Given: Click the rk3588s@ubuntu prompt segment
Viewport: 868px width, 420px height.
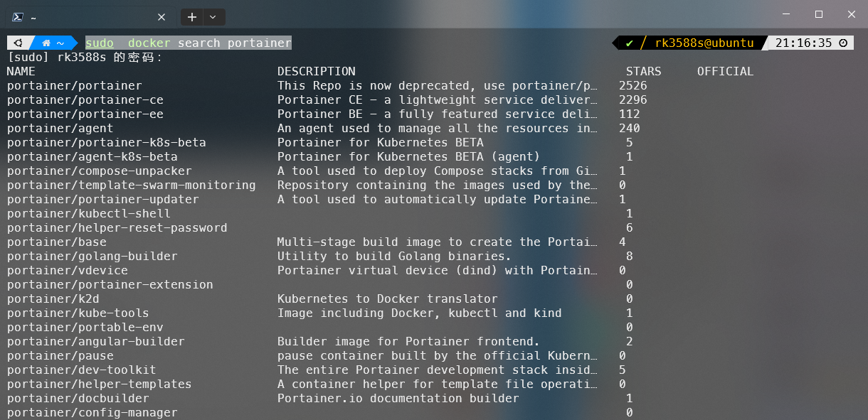Looking at the screenshot, I should click(704, 43).
